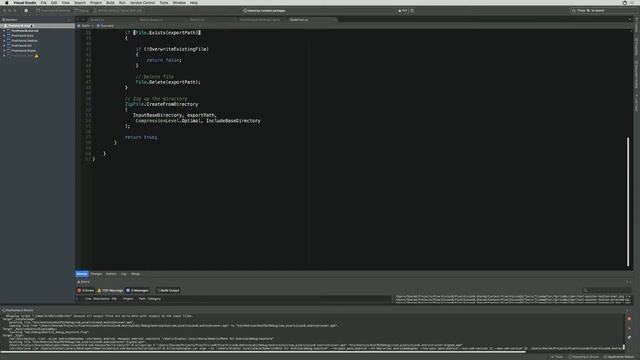Toggle the Warnings filter button

110,291
